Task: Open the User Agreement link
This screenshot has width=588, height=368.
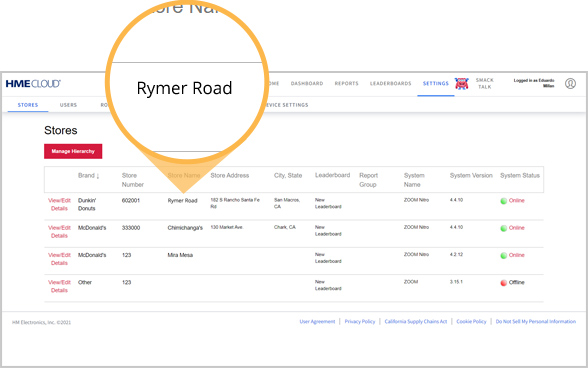Action: [x=317, y=321]
